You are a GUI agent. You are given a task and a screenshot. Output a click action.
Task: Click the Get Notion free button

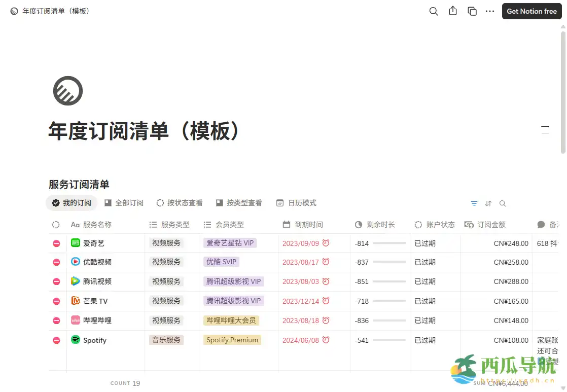pos(531,11)
